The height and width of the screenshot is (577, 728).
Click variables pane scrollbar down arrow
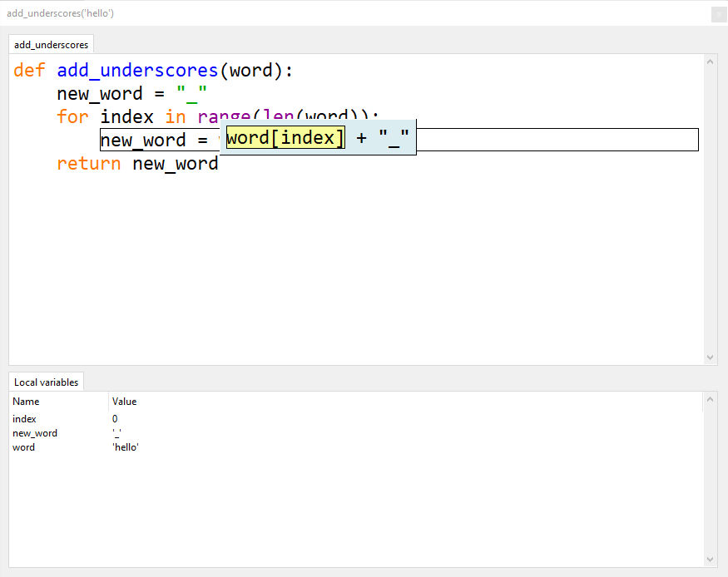tap(710, 560)
